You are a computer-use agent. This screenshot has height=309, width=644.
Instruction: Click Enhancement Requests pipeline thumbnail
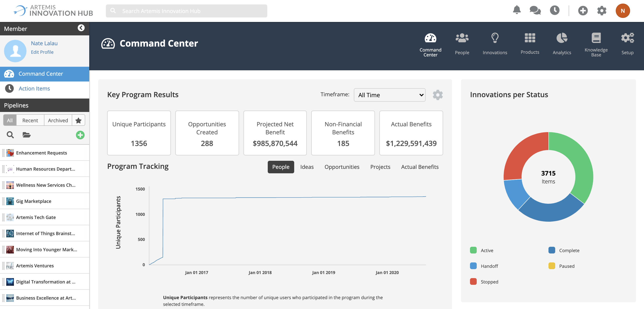[x=10, y=153]
